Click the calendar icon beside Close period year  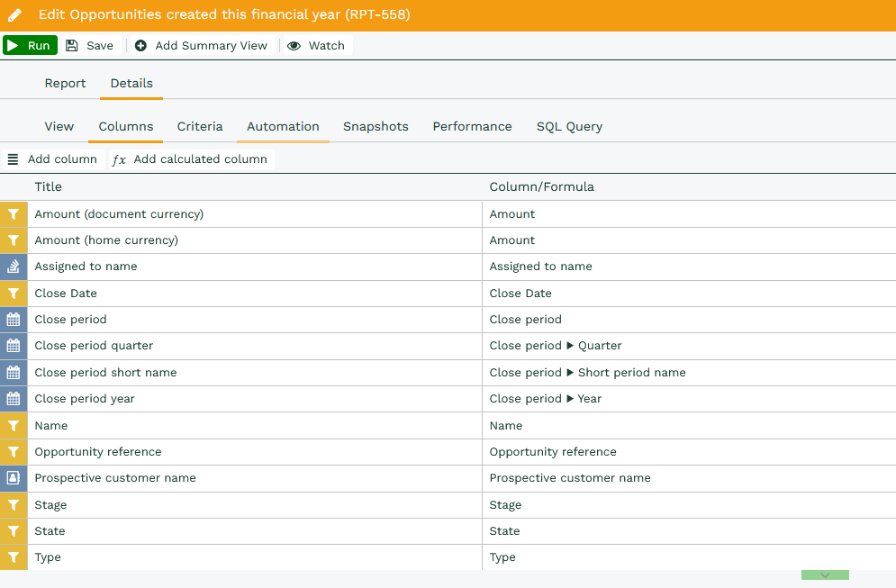point(14,399)
